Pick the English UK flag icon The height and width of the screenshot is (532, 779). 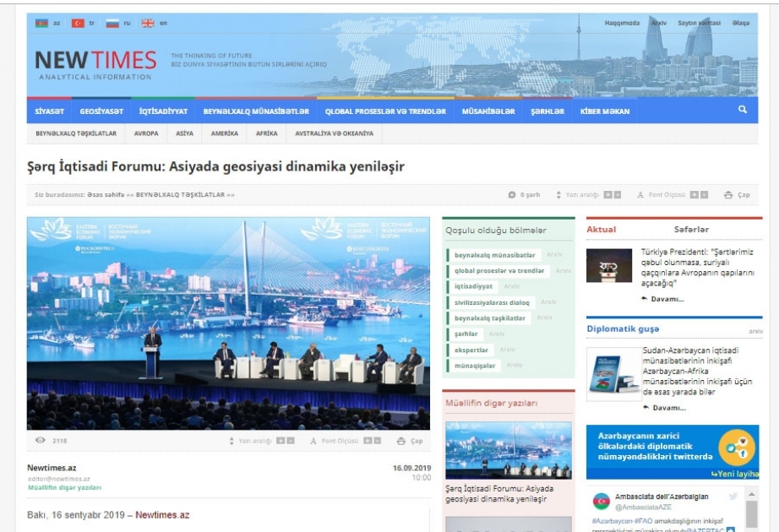point(148,23)
